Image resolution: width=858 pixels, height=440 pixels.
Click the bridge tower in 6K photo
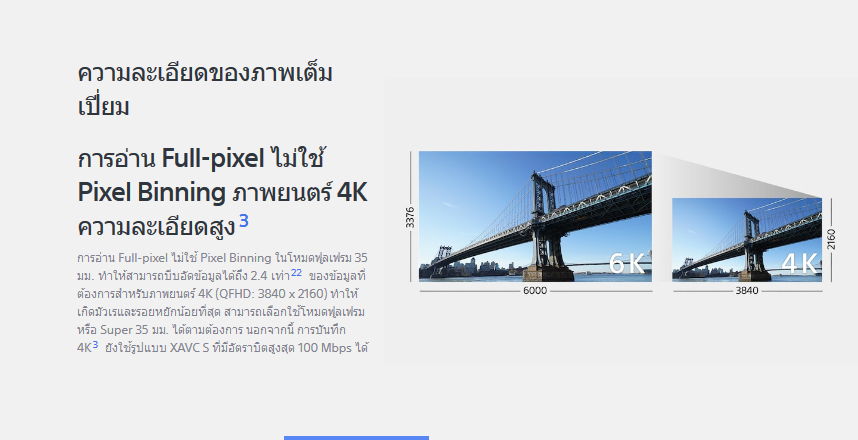coord(544,224)
